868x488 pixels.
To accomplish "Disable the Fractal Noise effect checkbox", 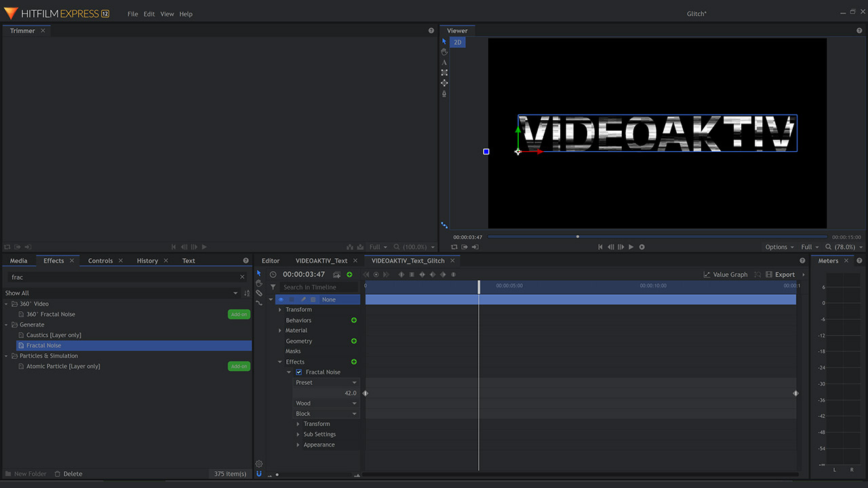I will [299, 372].
